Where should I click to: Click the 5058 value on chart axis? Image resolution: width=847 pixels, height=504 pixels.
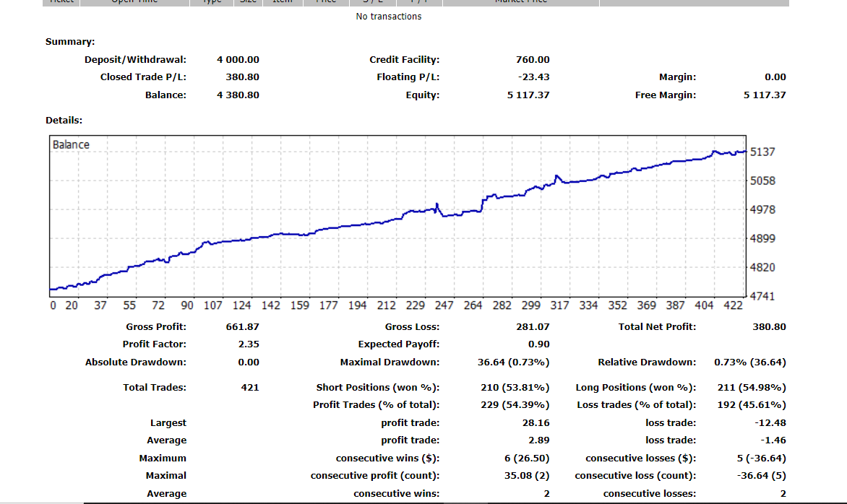tap(762, 181)
